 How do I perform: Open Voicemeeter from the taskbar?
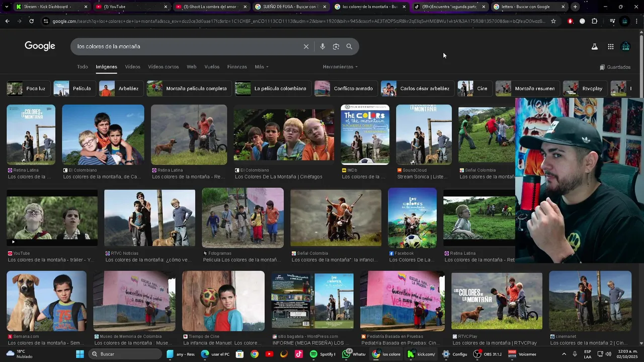click(522, 354)
